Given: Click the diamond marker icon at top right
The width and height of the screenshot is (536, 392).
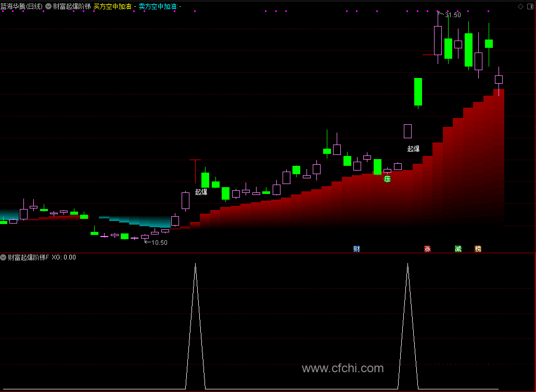Looking at the screenshot, I should [x=520, y=6].
